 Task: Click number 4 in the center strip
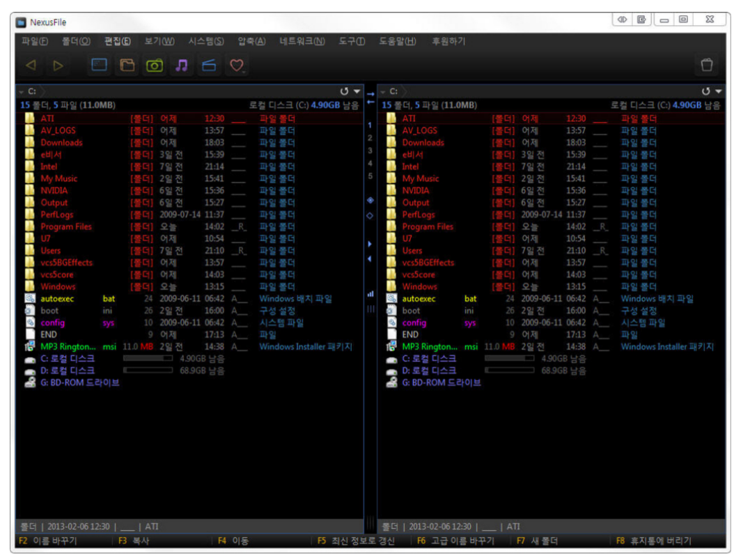click(370, 164)
